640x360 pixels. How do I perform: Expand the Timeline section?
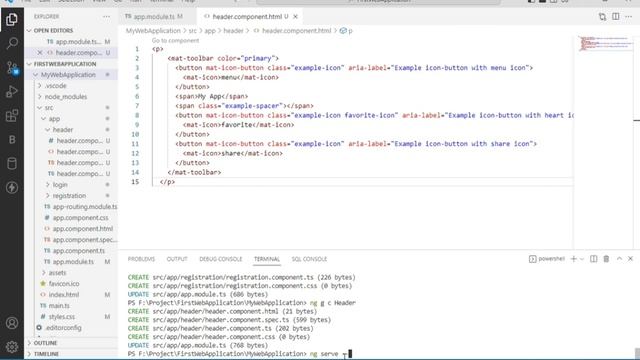(46, 354)
